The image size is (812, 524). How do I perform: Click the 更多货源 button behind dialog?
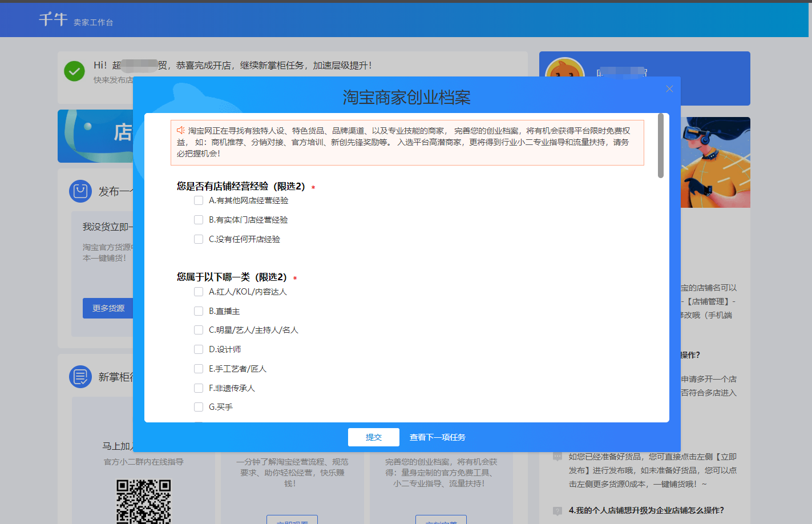pos(108,308)
